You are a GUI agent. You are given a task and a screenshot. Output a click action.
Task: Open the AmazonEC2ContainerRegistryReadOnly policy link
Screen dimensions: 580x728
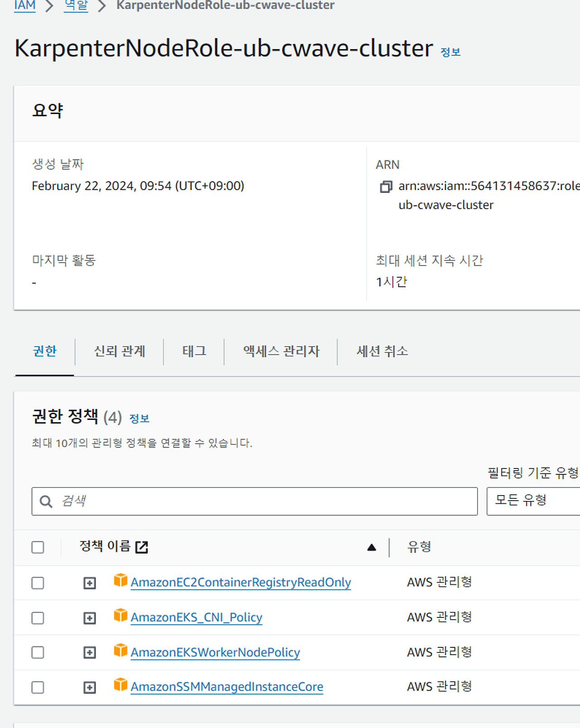click(241, 583)
